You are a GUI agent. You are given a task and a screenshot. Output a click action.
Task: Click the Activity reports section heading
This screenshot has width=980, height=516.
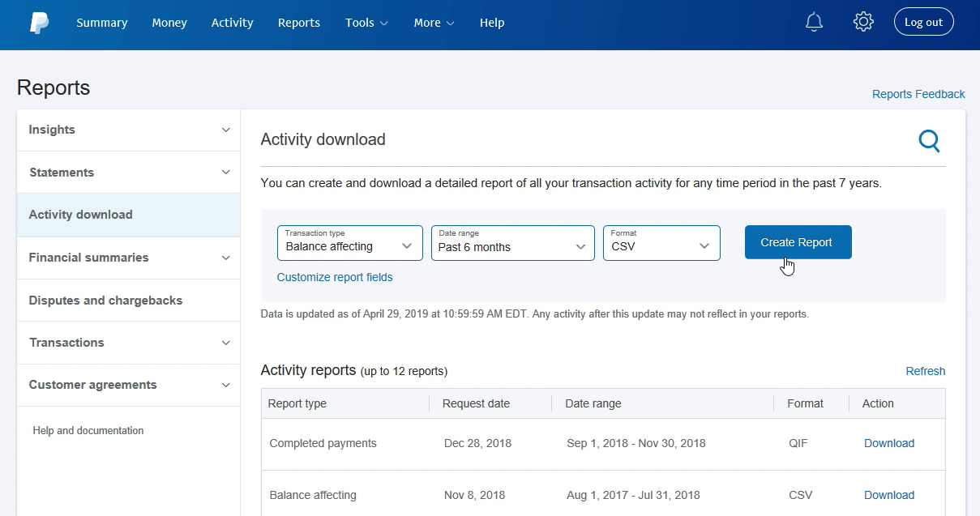[309, 370]
